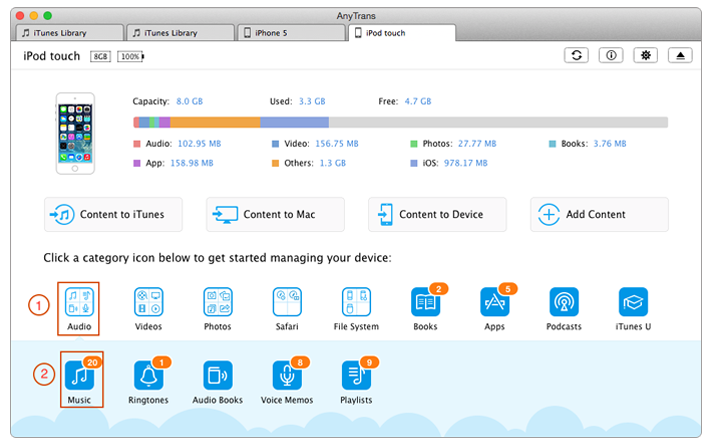Open the Videos category
712x448 pixels.
pyautogui.click(x=148, y=302)
